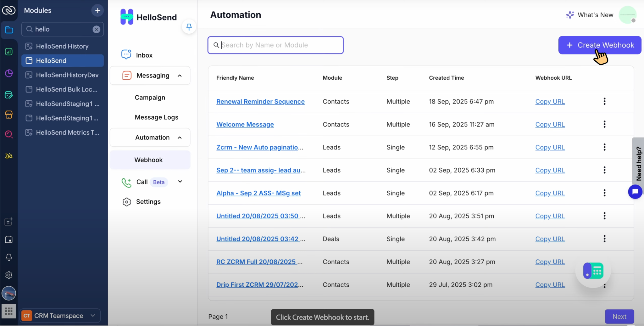Open Welcome Message webhook
Image resolution: width=644 pixels, height=326 pixels.
click(245, 125)
